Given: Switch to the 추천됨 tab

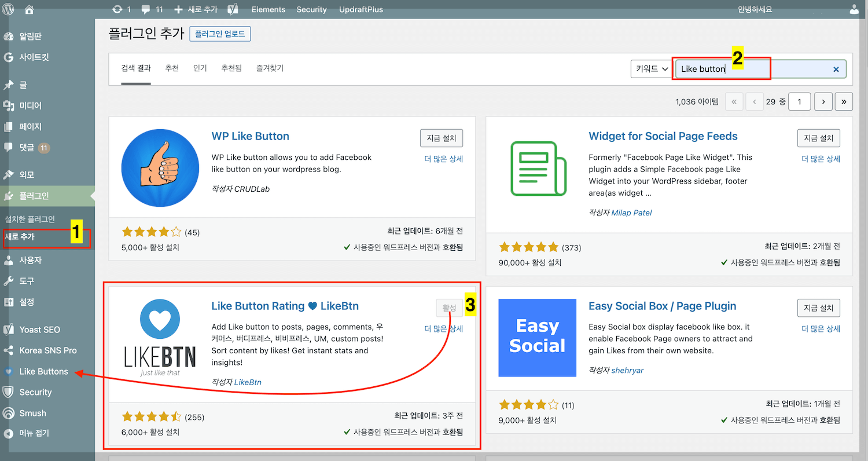Looking at the screenshot, I should (231, 68).
